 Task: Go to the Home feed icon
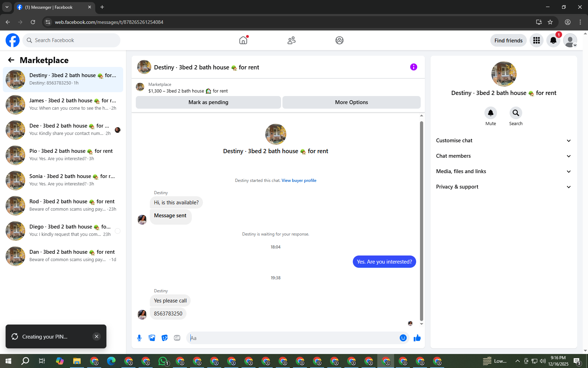click(243, 40)
